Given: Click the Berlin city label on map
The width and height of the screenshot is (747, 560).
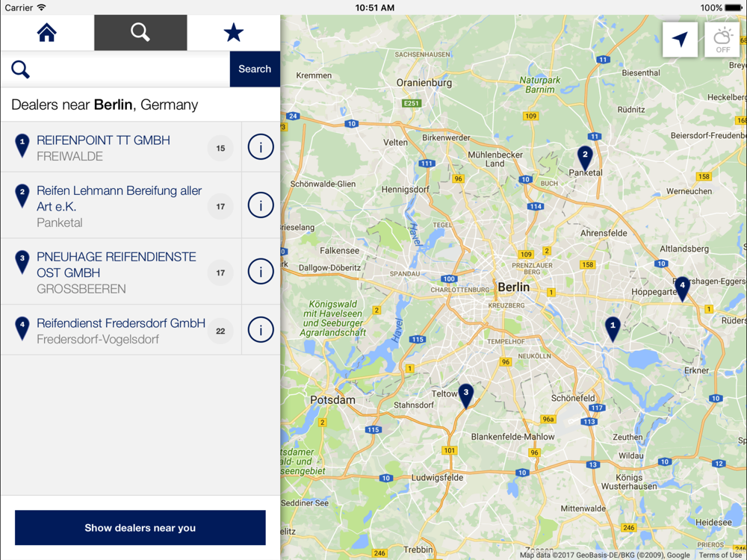Looking at the screenshot, I should pyautogui.click(x=514, y=287).
